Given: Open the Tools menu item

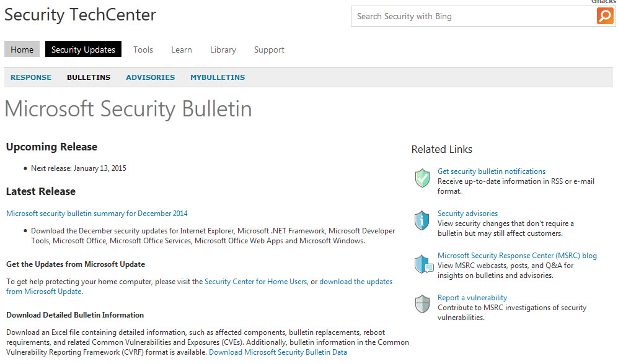Looking at the screenshot, I should click(x=143, y=50).
